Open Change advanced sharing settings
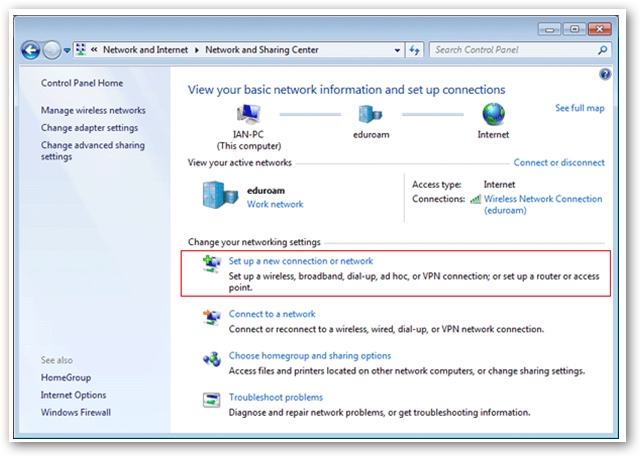This screenshot has height=456, width=640. tap(93, 151)
